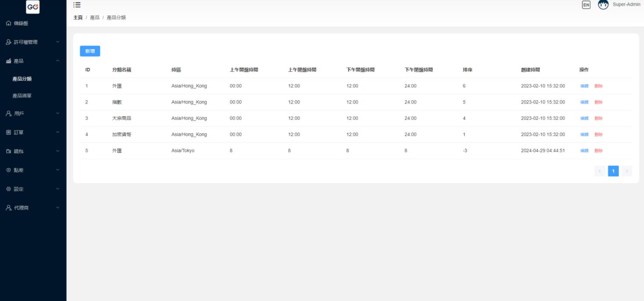Delete the Asia/Tokyo category row
644x301 pixels.
(598, 151)
